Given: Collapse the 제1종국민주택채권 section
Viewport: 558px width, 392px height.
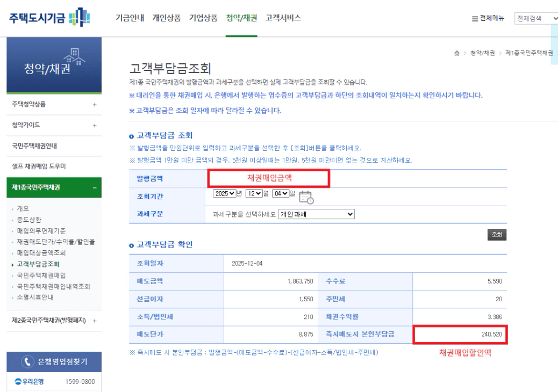Looking at the screenshot, I should click(x=95, y=187).
